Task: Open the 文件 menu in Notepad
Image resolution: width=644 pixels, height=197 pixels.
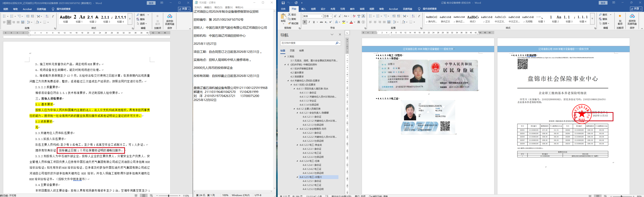Action: click(x=198, y=7)
